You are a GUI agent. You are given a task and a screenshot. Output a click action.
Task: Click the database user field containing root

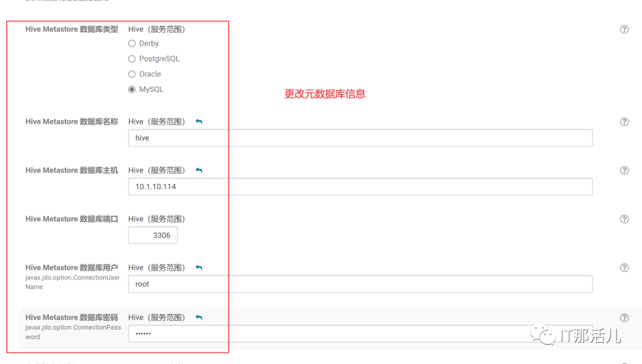pyautogui.click(x=360, y=284)
